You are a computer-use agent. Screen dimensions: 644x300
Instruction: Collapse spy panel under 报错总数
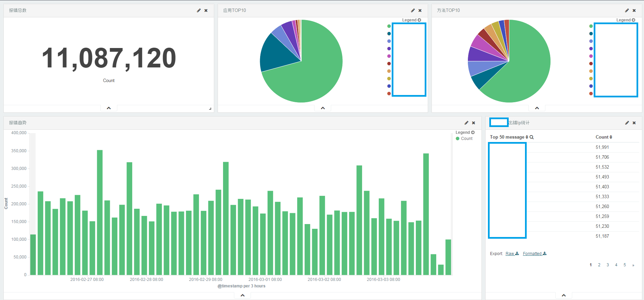(109, 108)
